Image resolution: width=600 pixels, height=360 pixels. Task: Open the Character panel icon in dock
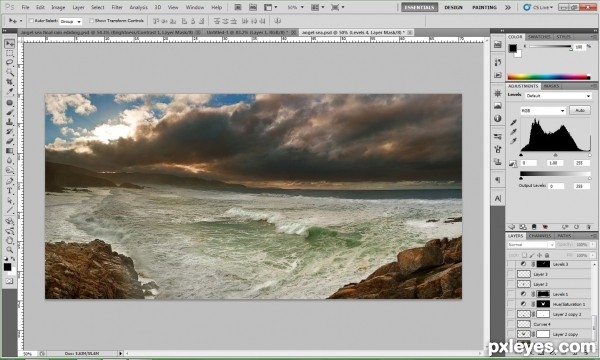coord(497,198)
